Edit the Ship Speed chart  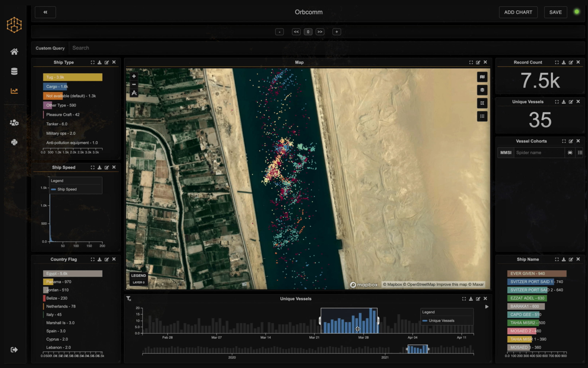click(x=107, y=167)
